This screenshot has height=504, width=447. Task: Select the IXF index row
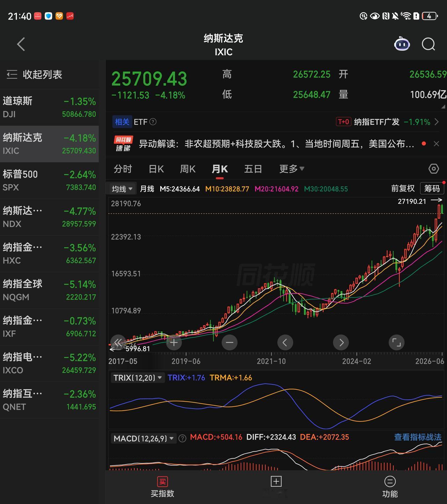click(x=49, y=327)
